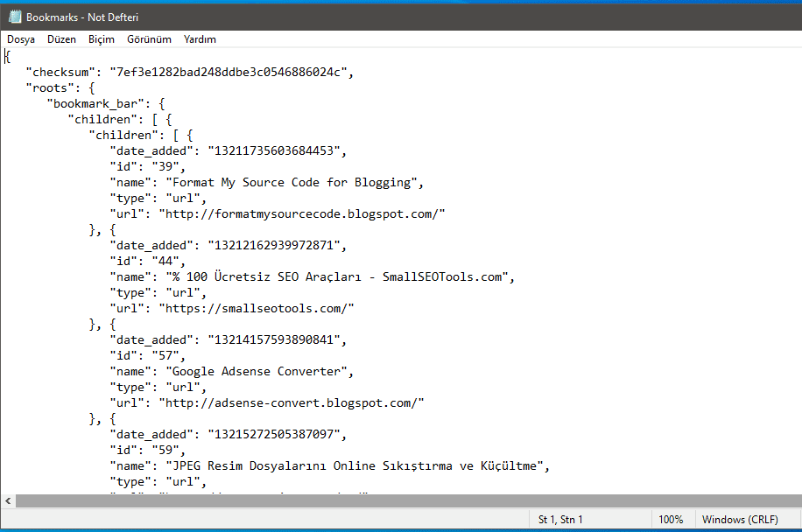Click date_added value 13211735603684453
Screen dimensions: 802x532
274,150
